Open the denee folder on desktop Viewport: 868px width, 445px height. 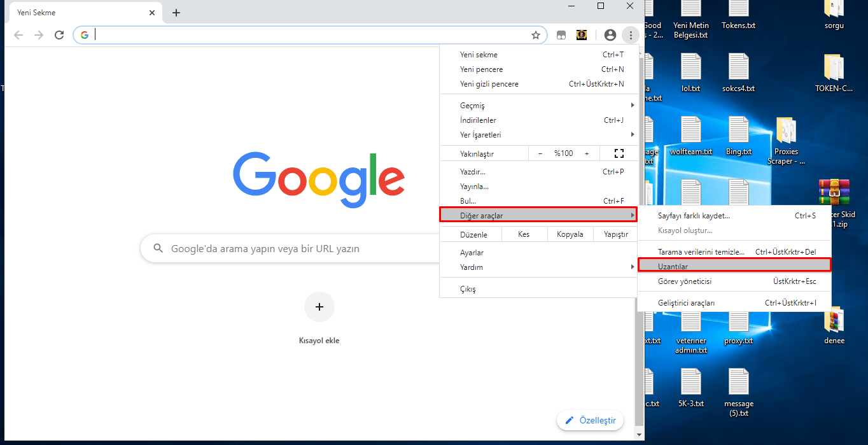tap(834, 325)
